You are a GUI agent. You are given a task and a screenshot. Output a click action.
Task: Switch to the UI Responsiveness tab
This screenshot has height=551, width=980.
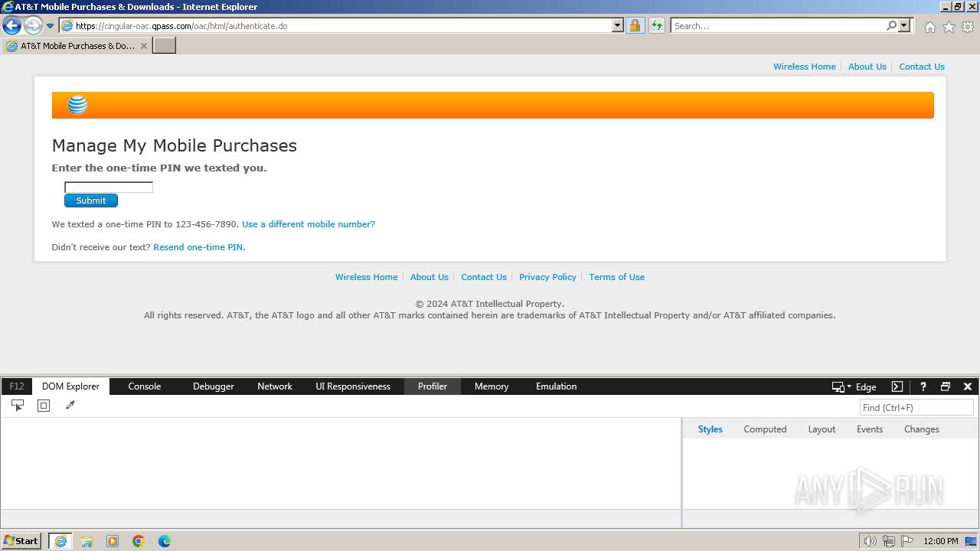353,386
